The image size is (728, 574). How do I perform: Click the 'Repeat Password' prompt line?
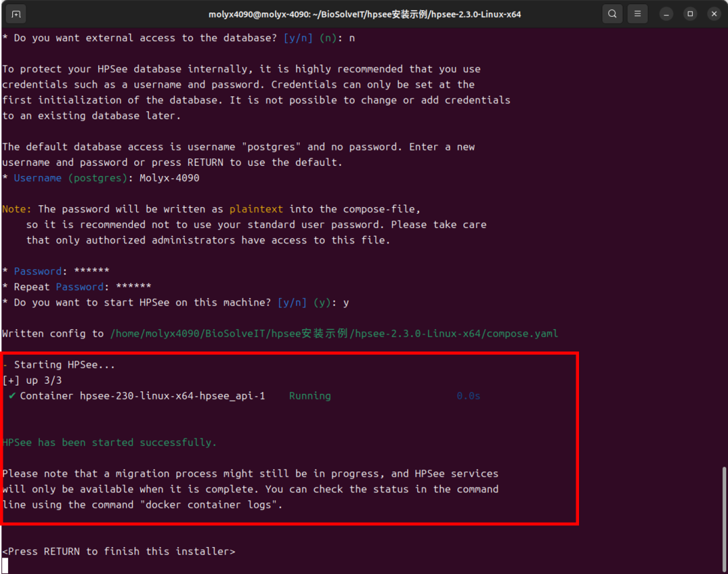pos(77,287)
